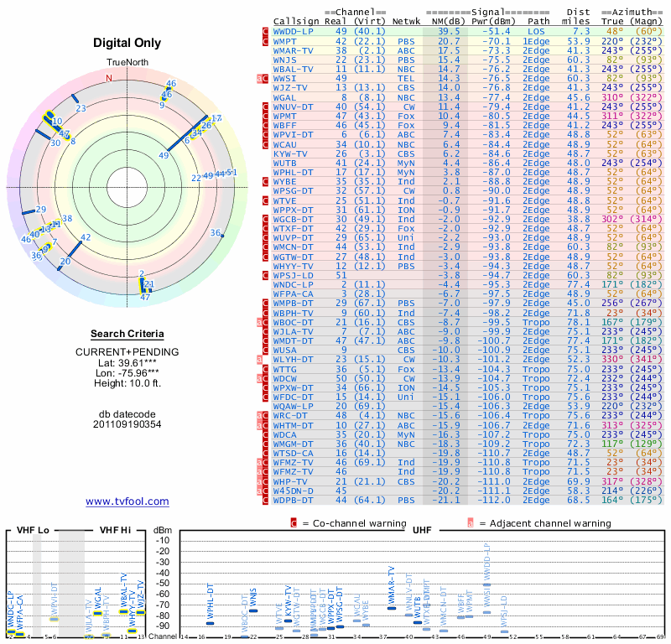Click the 117° azimuth for WMGM-DT
The width and height of the screenshot is (671, 644).
pos(612,444)
